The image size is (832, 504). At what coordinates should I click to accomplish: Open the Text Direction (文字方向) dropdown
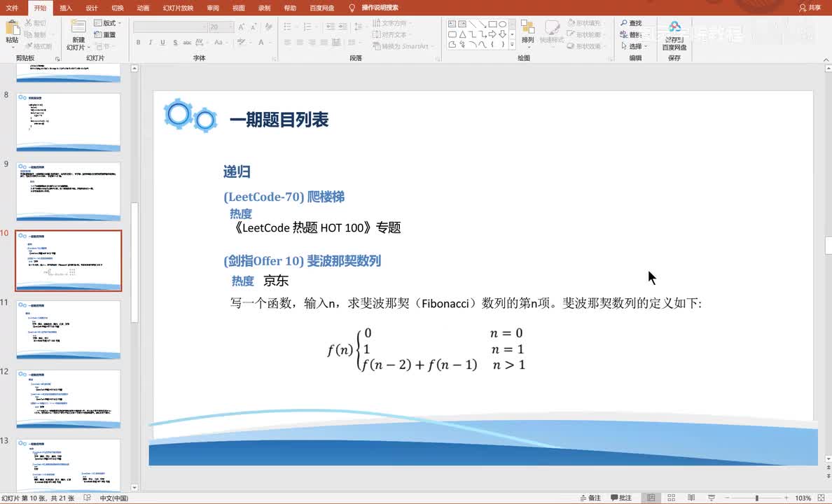point(393,23)
